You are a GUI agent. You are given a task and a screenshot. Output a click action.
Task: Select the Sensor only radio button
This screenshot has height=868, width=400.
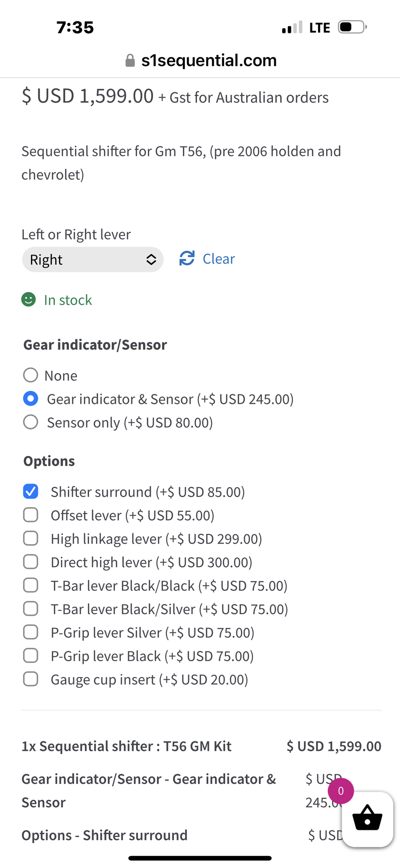point(30,422)
